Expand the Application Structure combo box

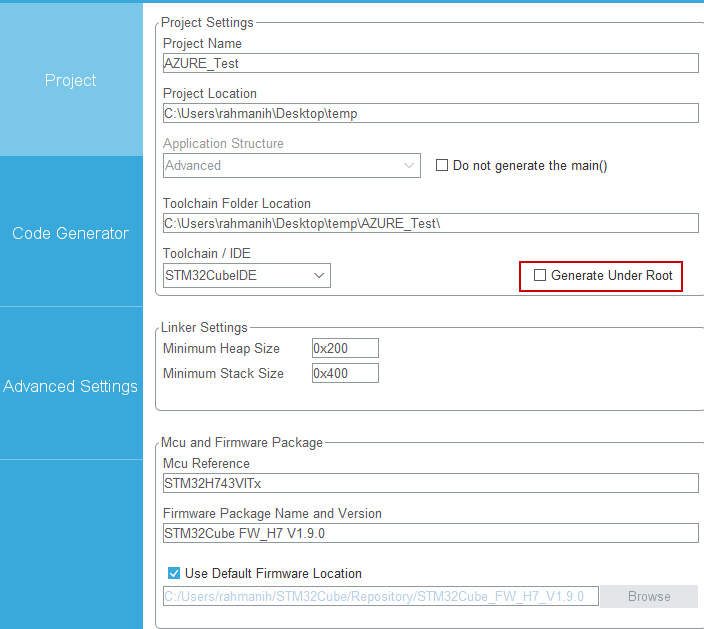coord(291,165)
